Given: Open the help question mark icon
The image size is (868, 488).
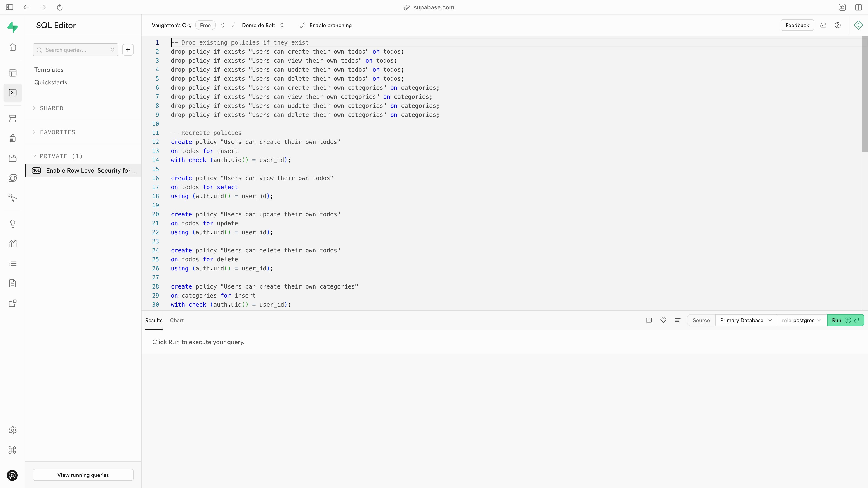Looking at the screenshot, I should point(838,25).
